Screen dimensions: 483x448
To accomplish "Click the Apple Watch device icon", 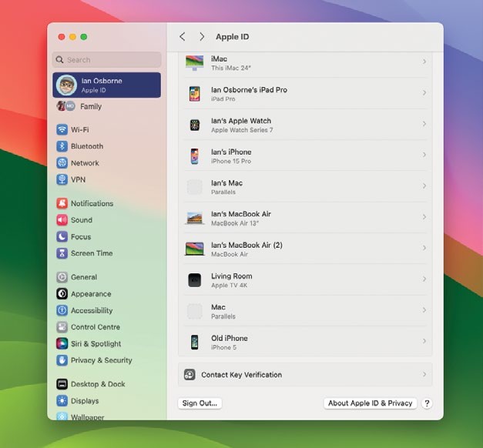I will 194,125.
